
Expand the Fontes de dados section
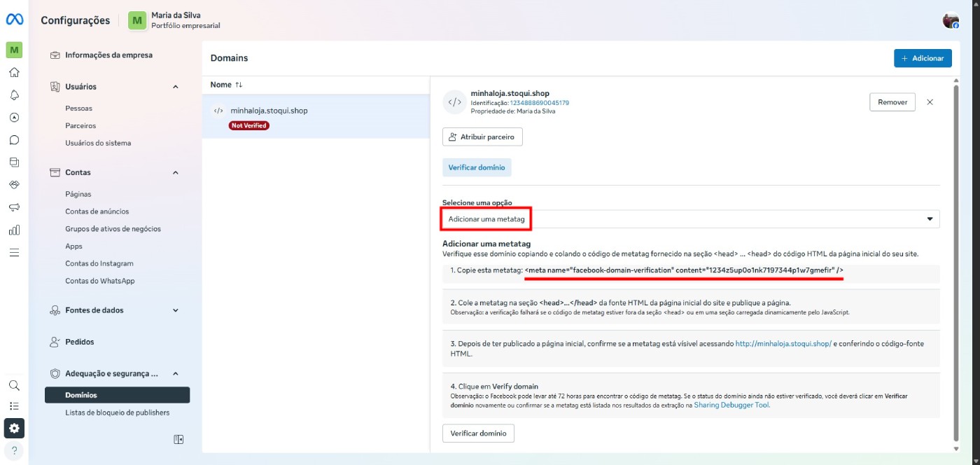[175, 310]
